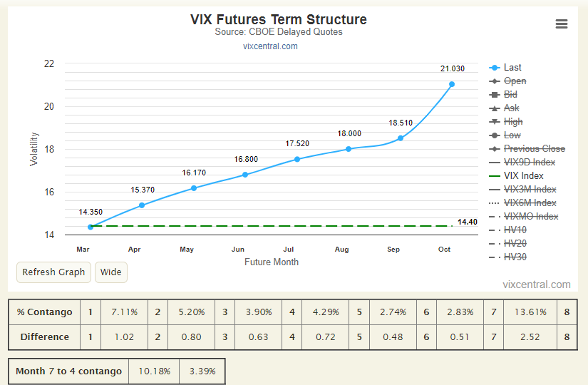
Task: Show the Open series in legend
Action: click(x=515, y=81)
